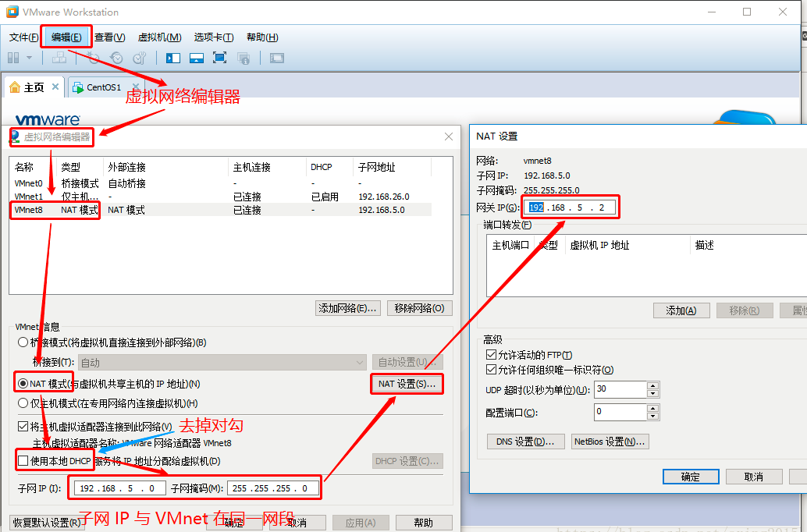Select the VMnet8 NAT network row
Screen dimensions: 807x532
click(x=220, y=210)
